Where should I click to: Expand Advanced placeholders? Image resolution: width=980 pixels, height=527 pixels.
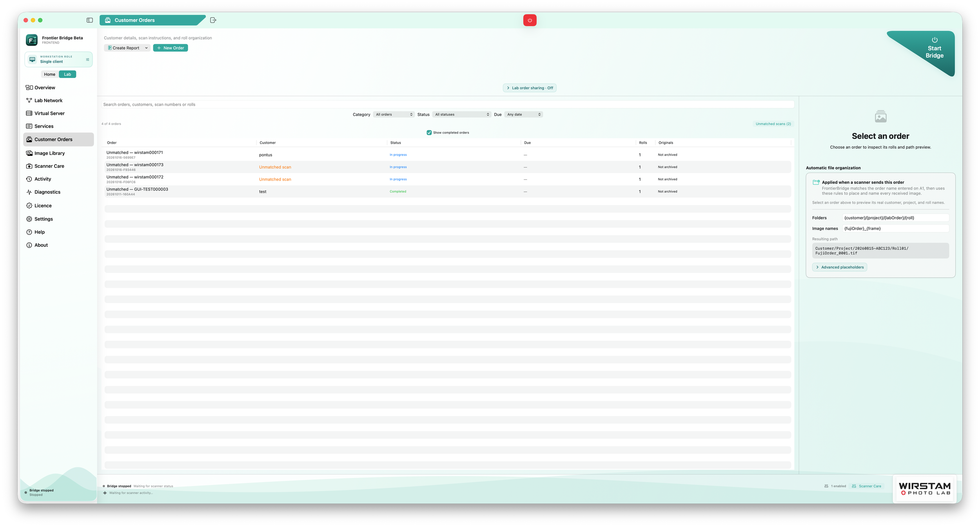pos(839,267)
